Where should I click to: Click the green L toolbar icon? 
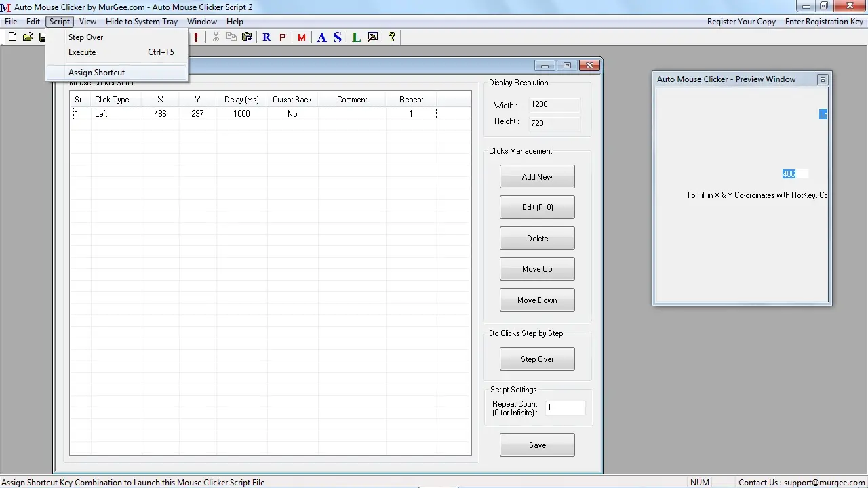coord(356,37)
